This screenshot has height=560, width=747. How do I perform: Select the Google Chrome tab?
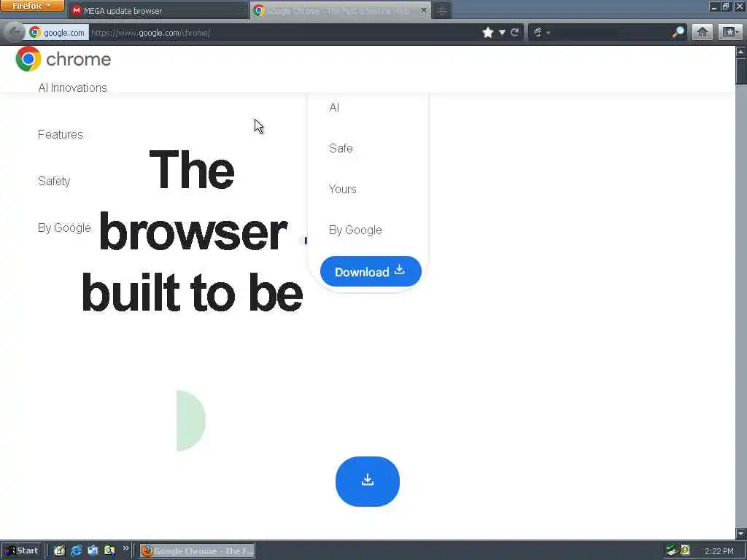(x=340, y=10)
